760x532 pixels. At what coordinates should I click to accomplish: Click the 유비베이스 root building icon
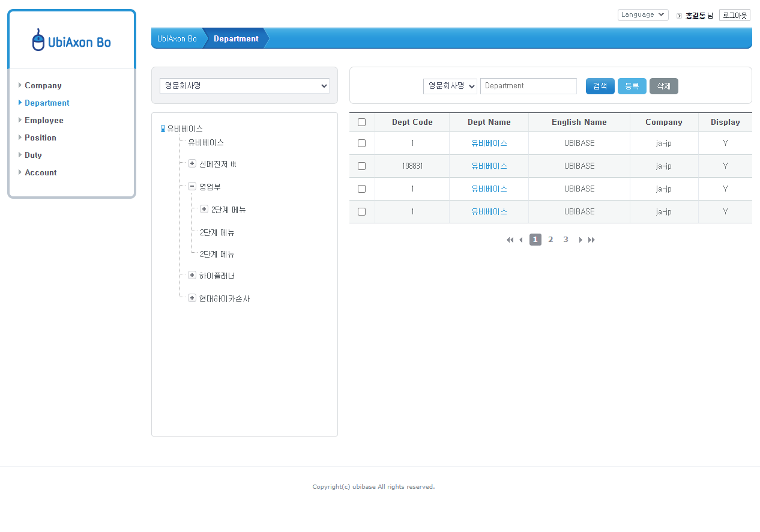[x=163, y=129]
